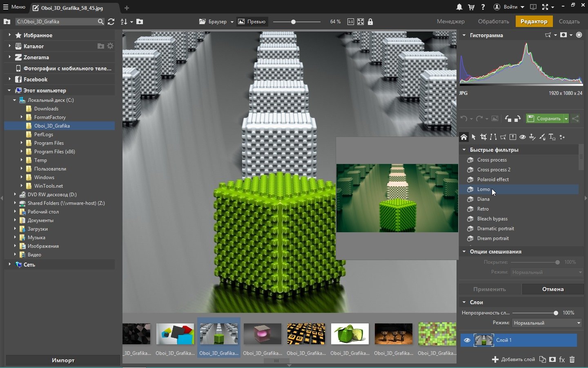Expand the Избранное tree section
Image resolution: width=588 pixels, height=368 pixels.
(x=9, y=35)
